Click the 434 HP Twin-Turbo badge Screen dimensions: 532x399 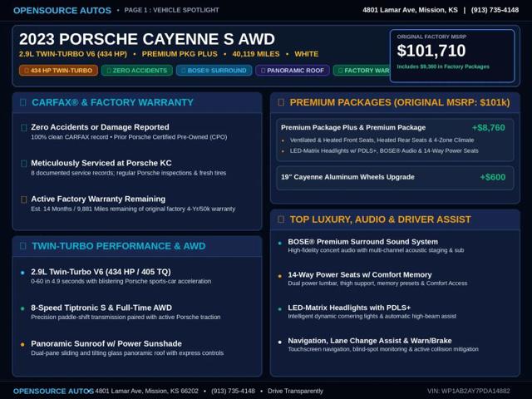[x=58, y=70]
